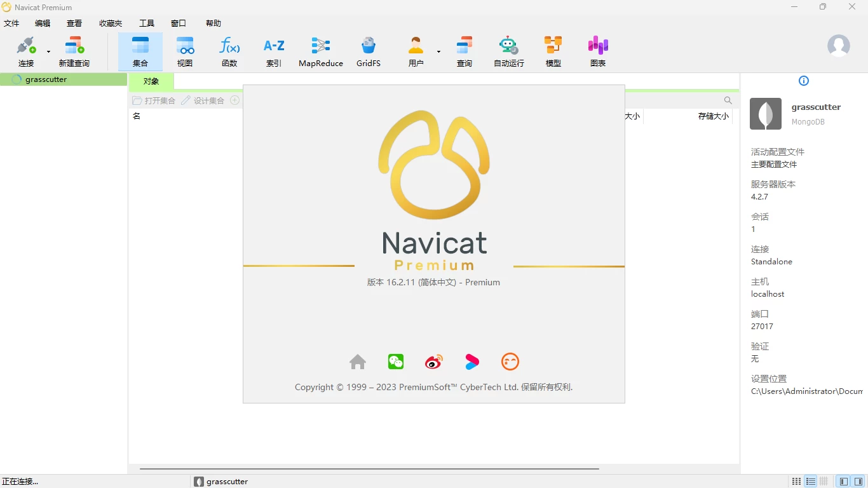Click the localhost host value

768,294
